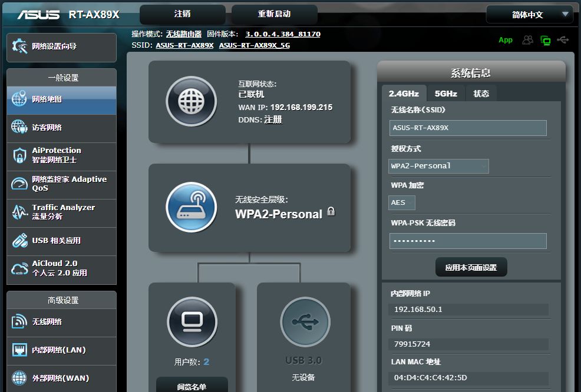Screen dimensions: 581x392
Task: Click the blue wireless router icon
Action: [x=191, y=207]
